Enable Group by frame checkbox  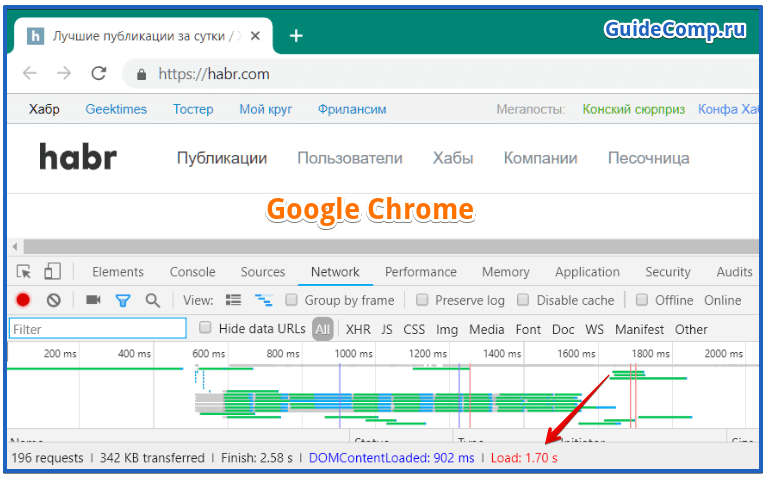pyautogui.click(x=291, y=299)
